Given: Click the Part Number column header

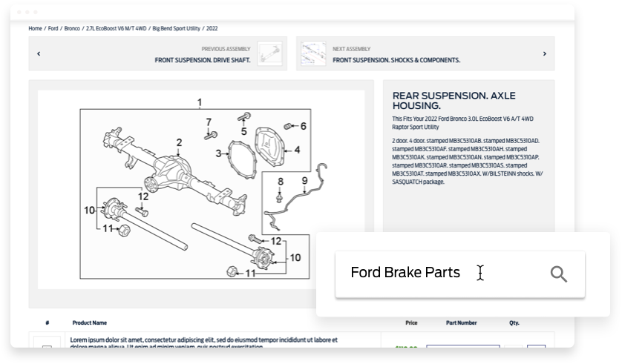Looking at the screenshot, I should point(462,322).
